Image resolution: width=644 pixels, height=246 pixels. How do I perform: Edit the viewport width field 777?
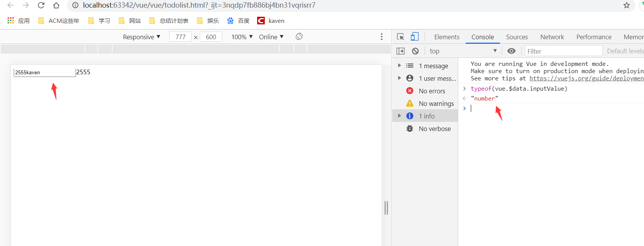click(180, 37)
